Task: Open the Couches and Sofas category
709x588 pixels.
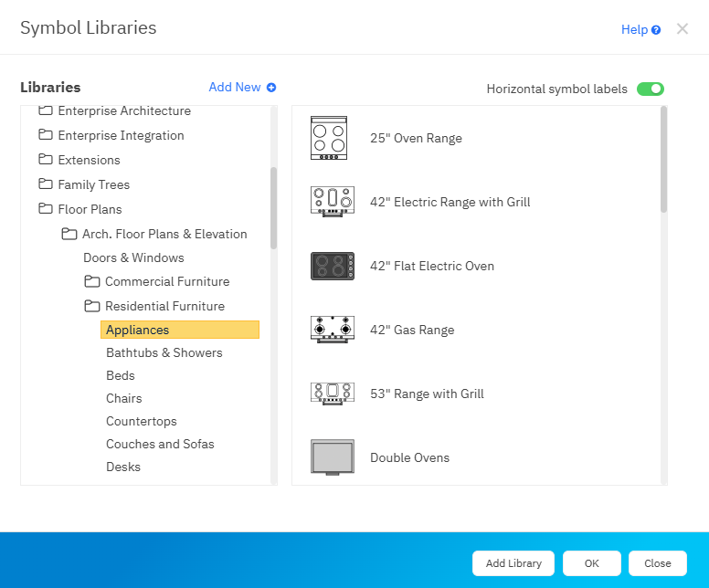Action: coord(160,444)
